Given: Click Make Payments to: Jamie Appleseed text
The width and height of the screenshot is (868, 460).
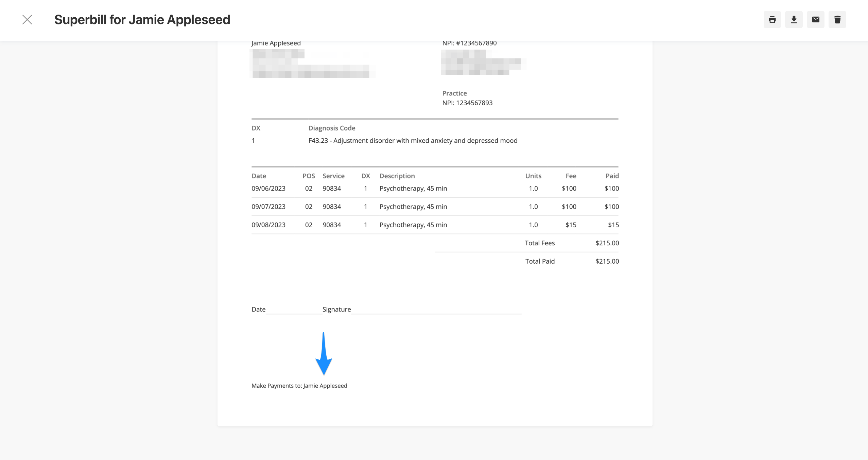Looking at the screenshot, I should [299, 385].
